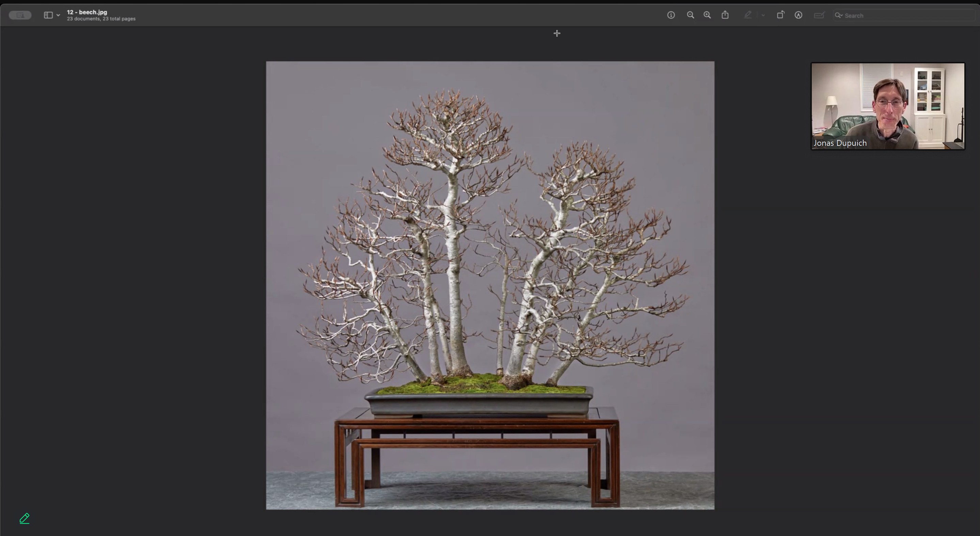Click the beech bonsai image
The height and width of the screenshot is (536, 980).
[490, 285]
